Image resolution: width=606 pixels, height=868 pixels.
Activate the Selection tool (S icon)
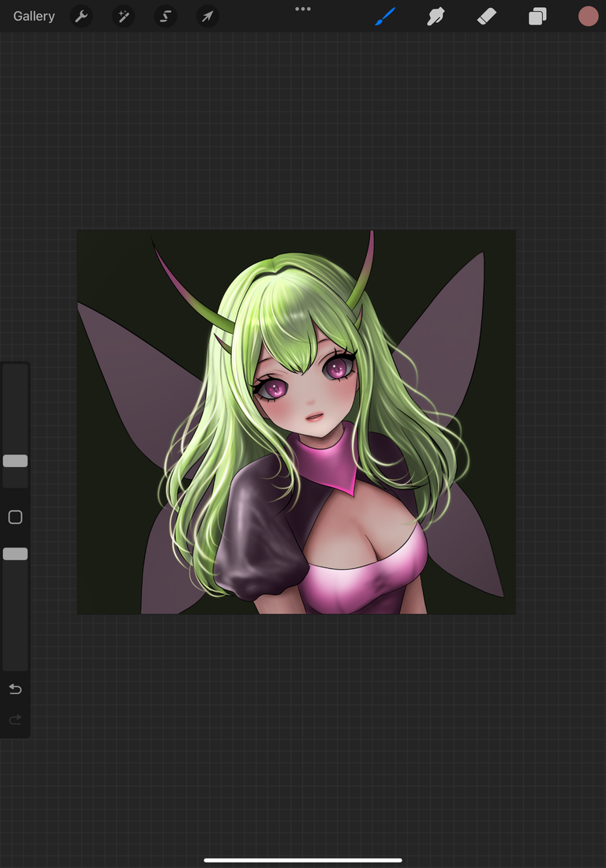166,16
